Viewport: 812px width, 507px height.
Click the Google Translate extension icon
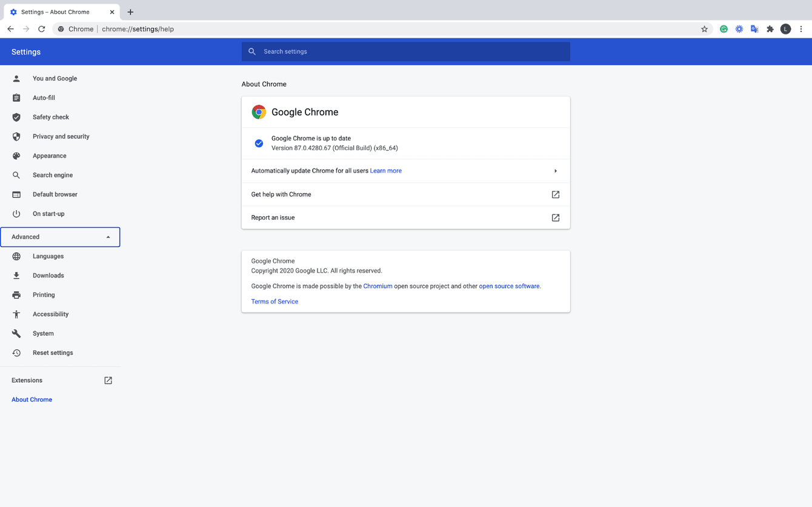(x=754, y=28)
